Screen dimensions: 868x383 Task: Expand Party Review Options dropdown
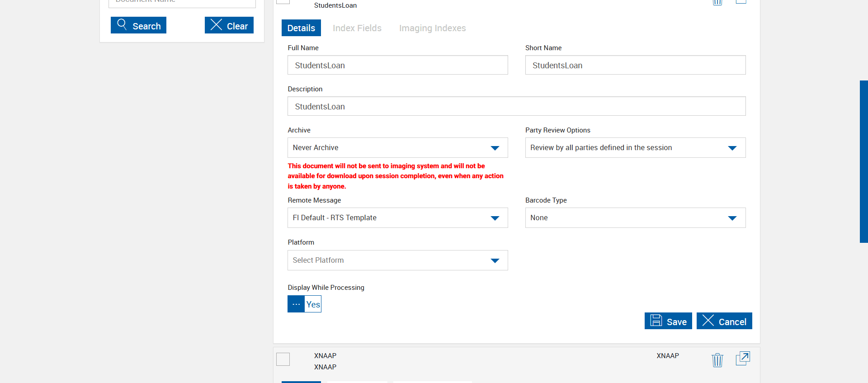click(x=635, y=148)
